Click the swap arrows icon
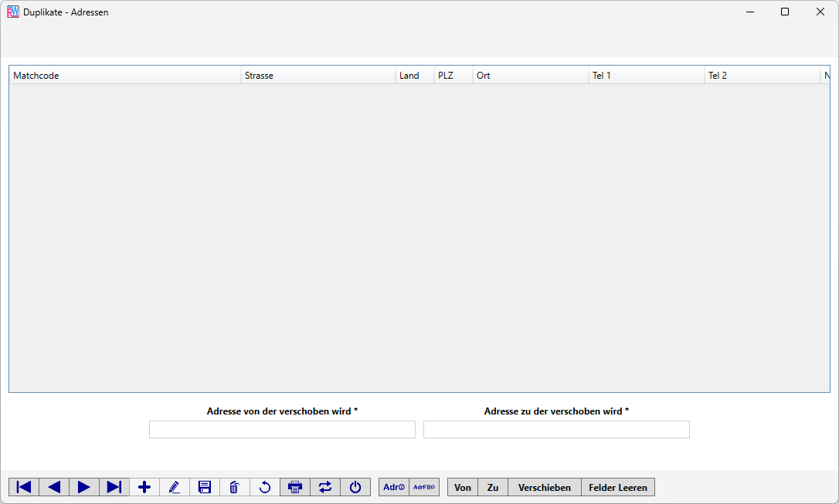The image size is (839, 504). [325, 487]
